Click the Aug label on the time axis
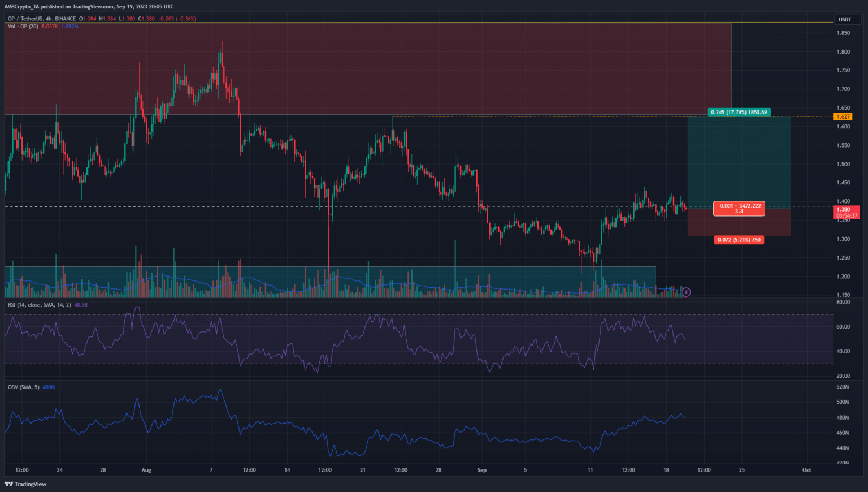 click(x=146, y=470)
